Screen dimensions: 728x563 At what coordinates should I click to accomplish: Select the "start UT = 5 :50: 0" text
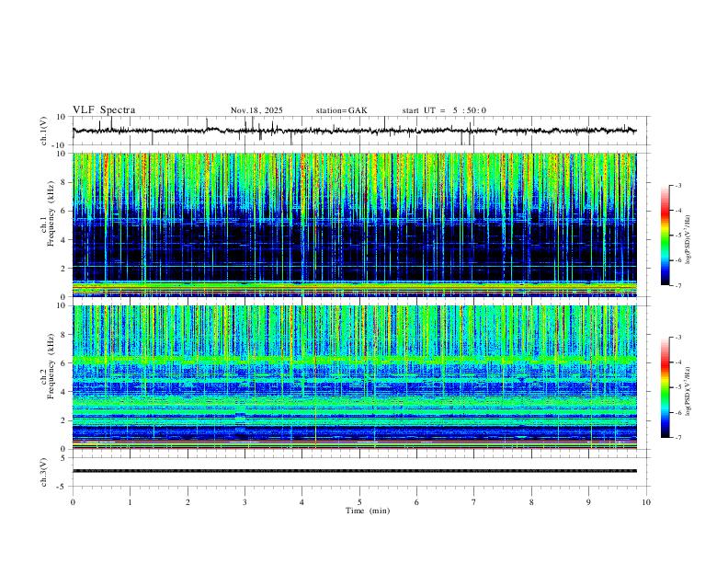pos(444,110)
